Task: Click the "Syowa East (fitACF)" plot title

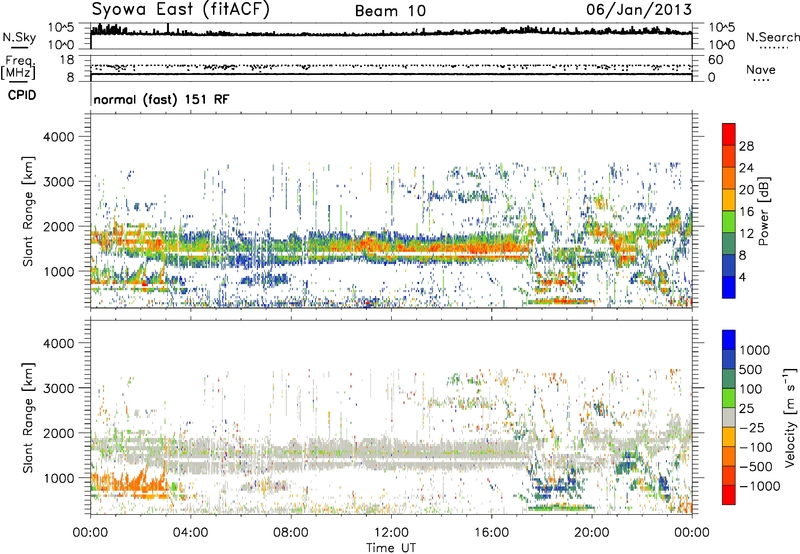Action: click(180, 9)
